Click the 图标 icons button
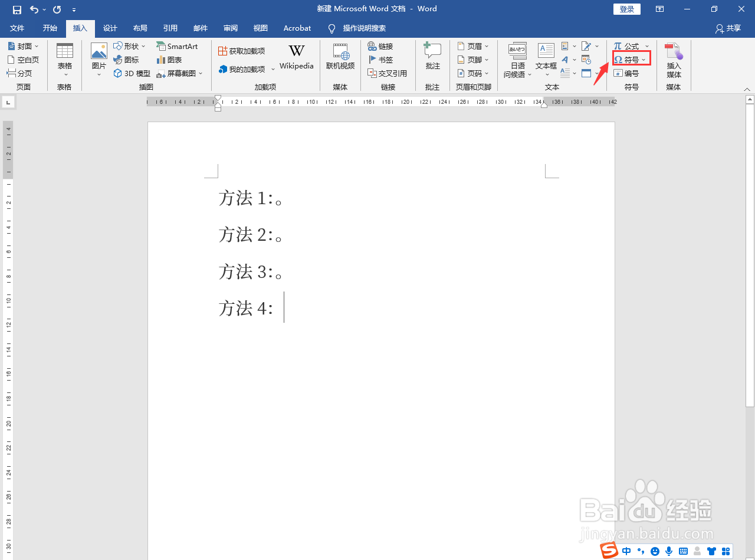 point(126,60)
